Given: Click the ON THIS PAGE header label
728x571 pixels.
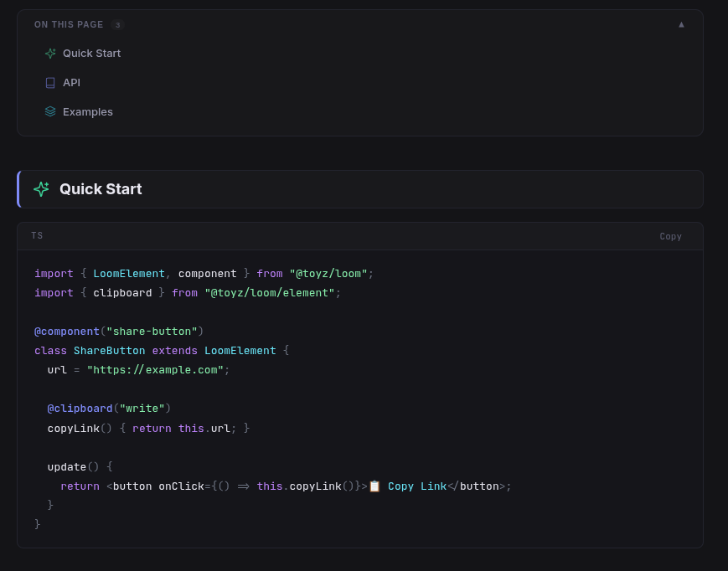Looking at the screenshot, I should pyautogui.click(x=69, y=24).
